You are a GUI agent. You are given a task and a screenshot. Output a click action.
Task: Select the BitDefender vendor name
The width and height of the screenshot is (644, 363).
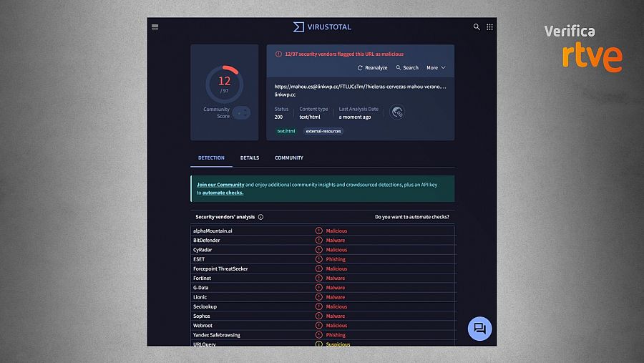(x=206, y=241)
